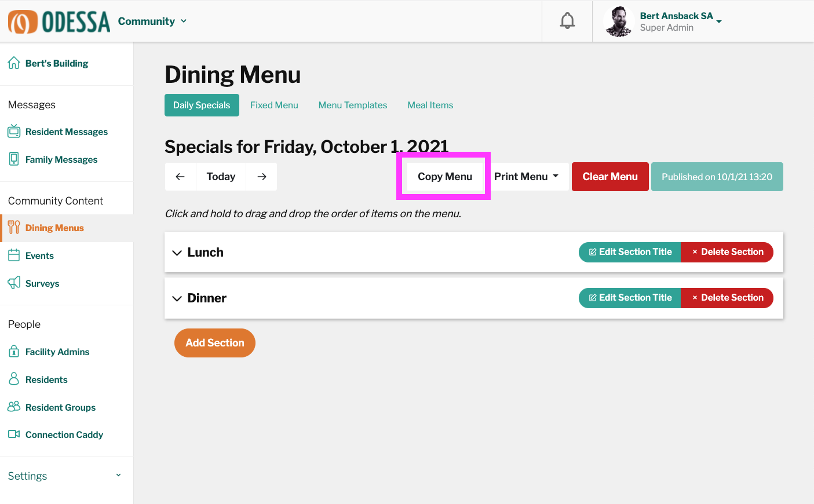The image size is (814, 504).
Task: Click the red Clear Menu button
Action: 610,177
